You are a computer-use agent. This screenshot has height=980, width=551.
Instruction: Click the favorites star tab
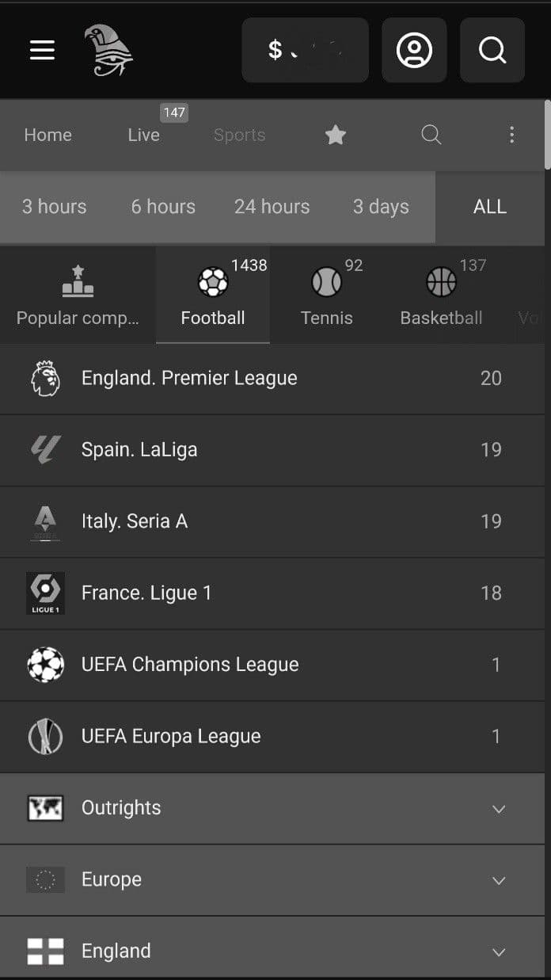point(336,135)
